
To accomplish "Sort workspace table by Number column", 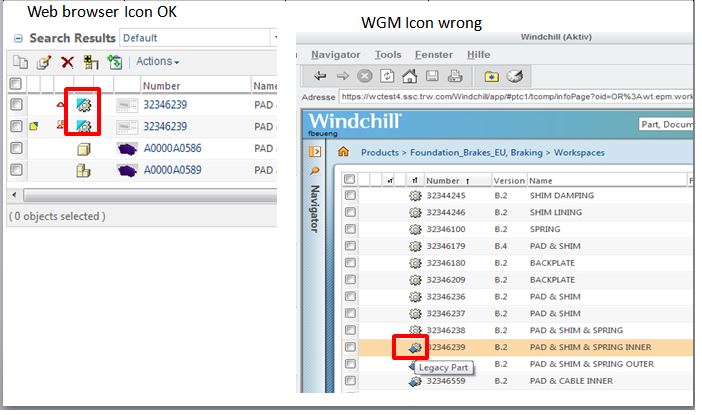I will click(x=443, y=181).
